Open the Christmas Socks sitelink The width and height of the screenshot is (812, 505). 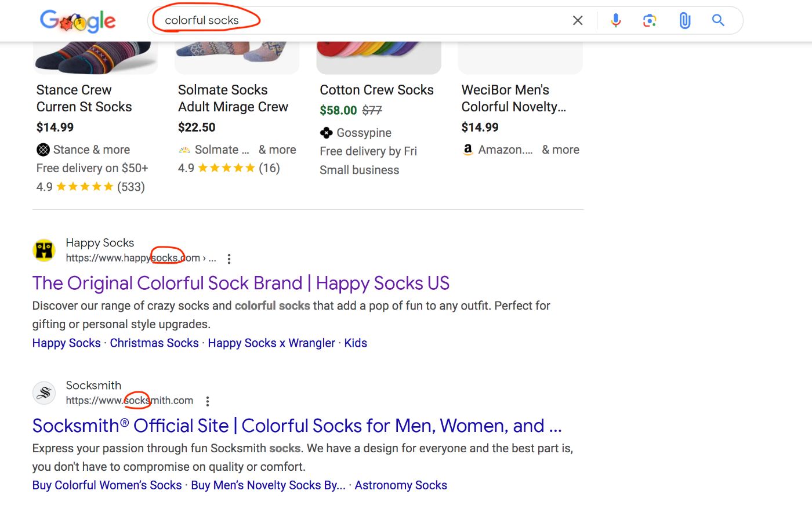pyautogui.click(x=154, y=343)
